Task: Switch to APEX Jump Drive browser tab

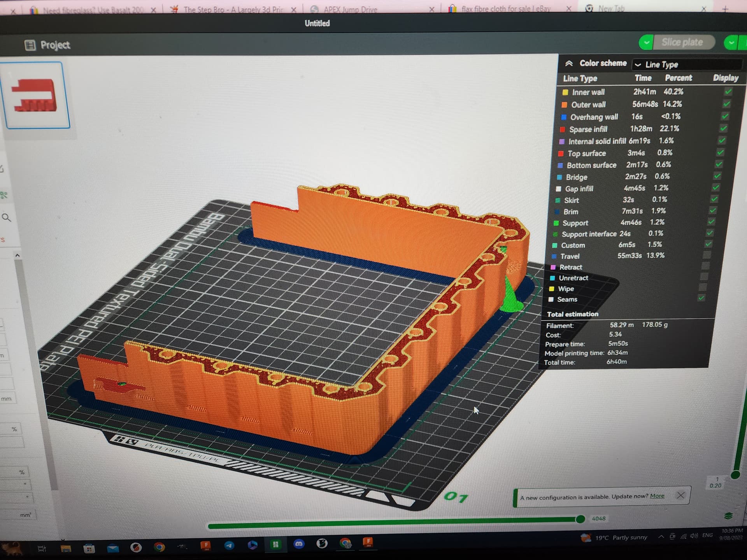Action: click(x=350, y=9)
